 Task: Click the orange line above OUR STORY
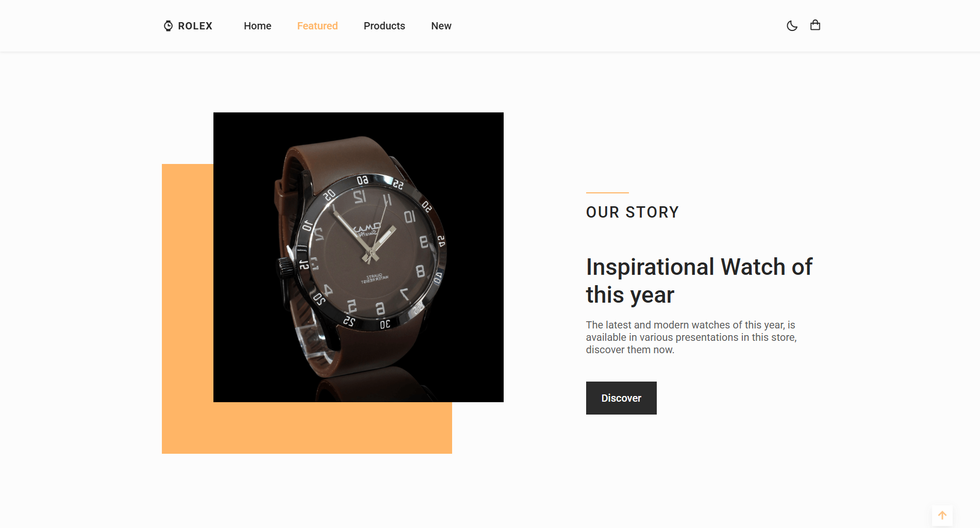pos(607,192)
